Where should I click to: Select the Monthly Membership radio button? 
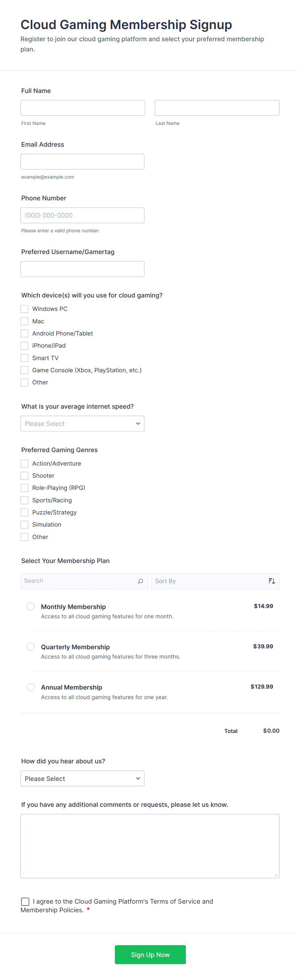(x=31, y=606)
